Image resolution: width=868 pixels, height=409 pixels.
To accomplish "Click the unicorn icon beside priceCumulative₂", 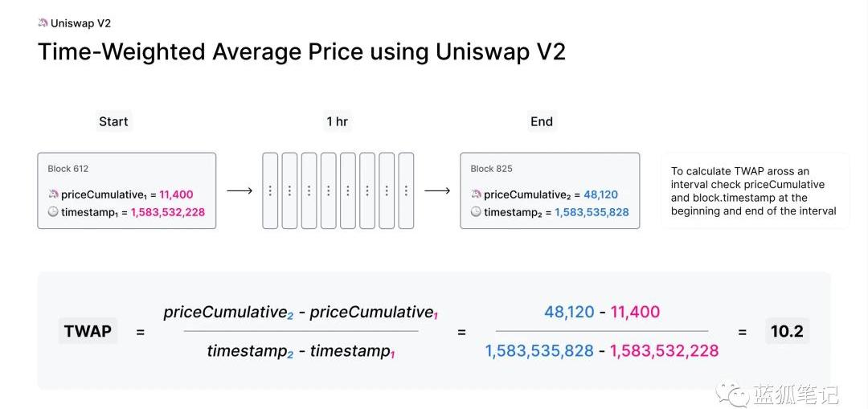I will click(476, 194).
